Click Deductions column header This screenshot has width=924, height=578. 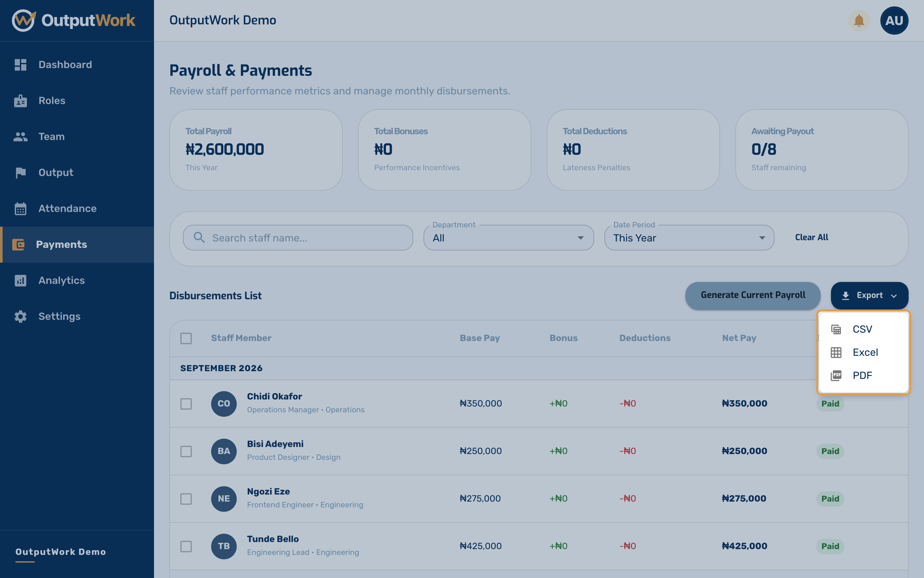(x=645, y=338)
